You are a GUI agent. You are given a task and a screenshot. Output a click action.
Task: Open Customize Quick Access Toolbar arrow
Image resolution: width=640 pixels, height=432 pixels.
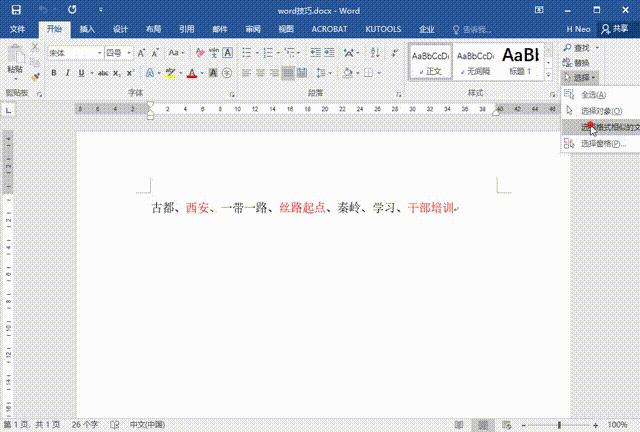101,10
